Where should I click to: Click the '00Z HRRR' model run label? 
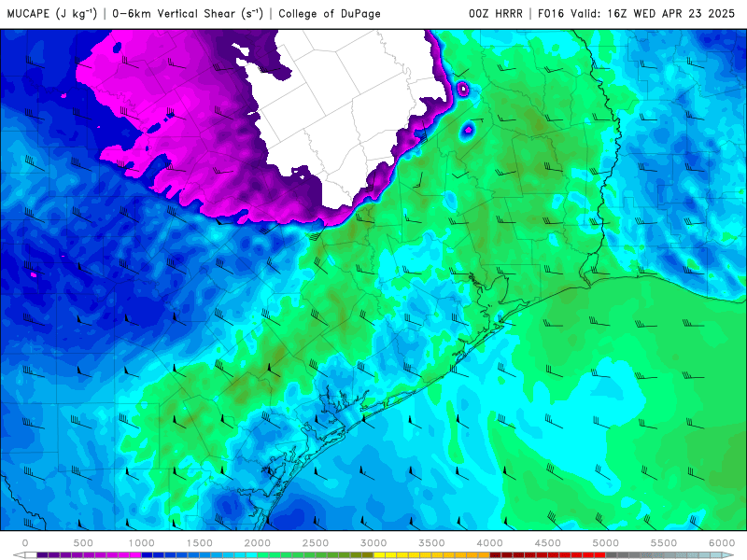point(496,13)
